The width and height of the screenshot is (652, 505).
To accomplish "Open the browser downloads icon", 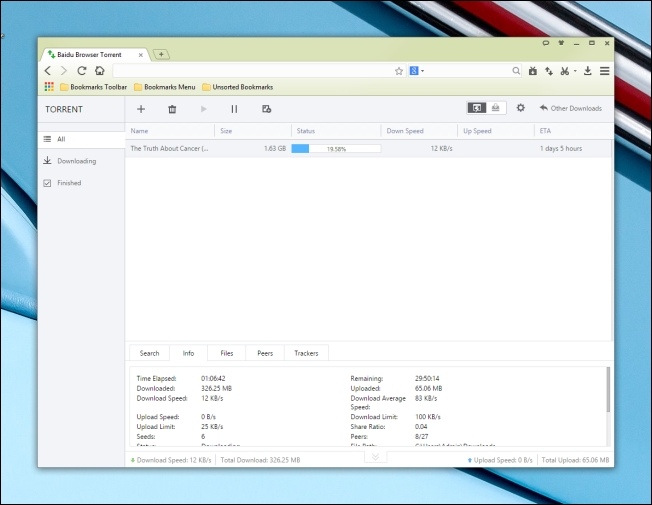I will 588,71.
